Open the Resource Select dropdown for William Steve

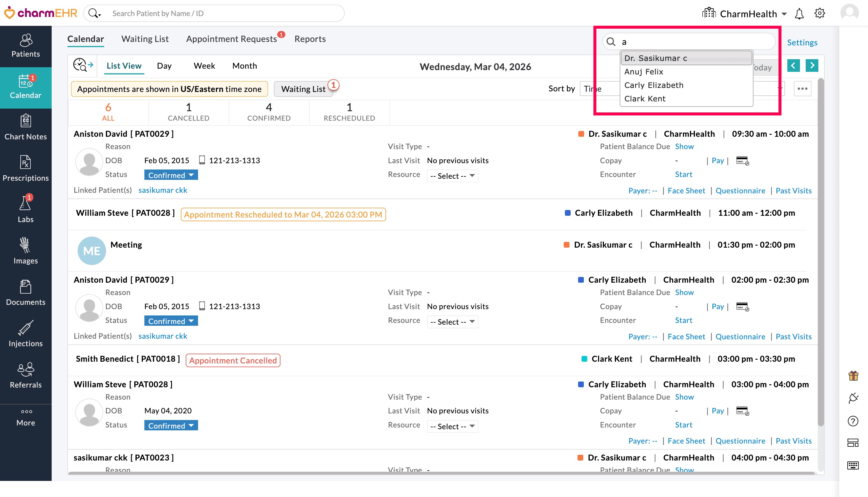(x=452, y=426)
